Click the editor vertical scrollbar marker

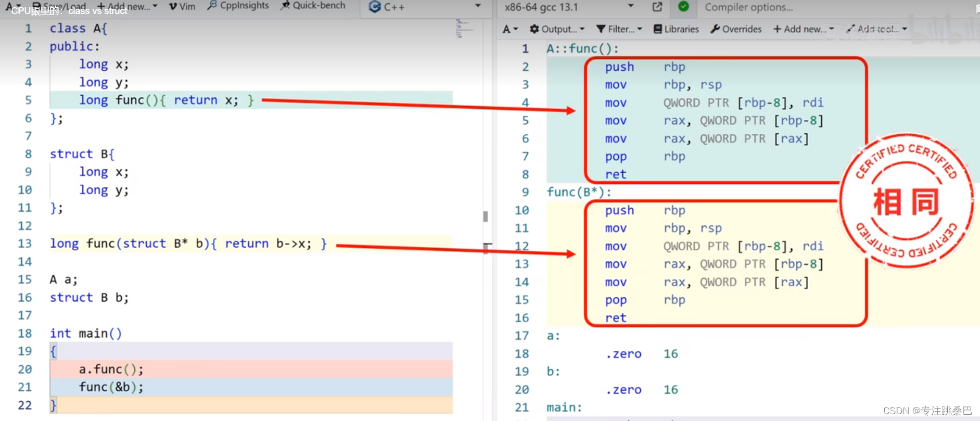(485, 216)
